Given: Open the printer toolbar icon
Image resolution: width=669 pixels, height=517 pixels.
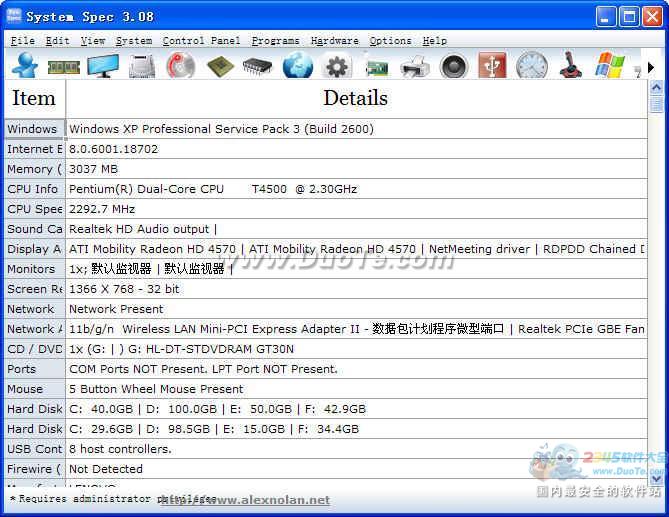Looking at the screenshot, I should (x=415, y=66).
